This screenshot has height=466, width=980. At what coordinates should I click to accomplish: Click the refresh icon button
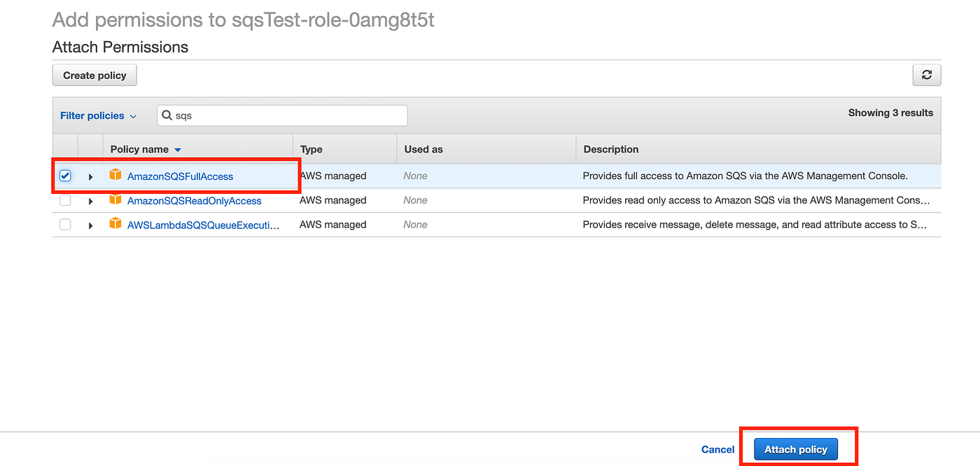(926, 75)
